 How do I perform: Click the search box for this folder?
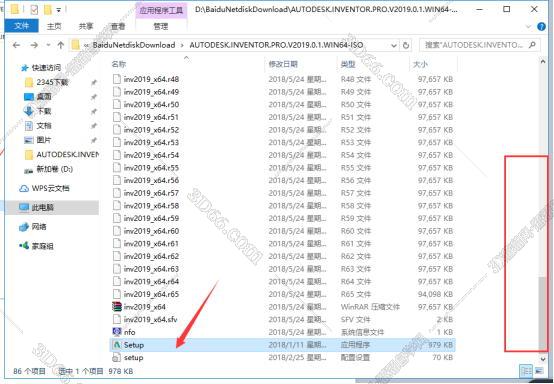coord(479,45)
